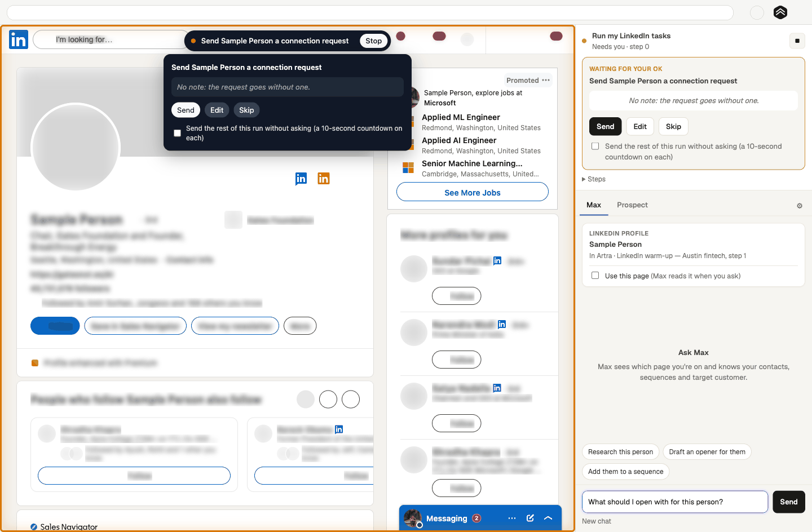Viewport: 812px width, 532px height.
Task: Skip the connection request in sidebar
Action: [673, 126]
